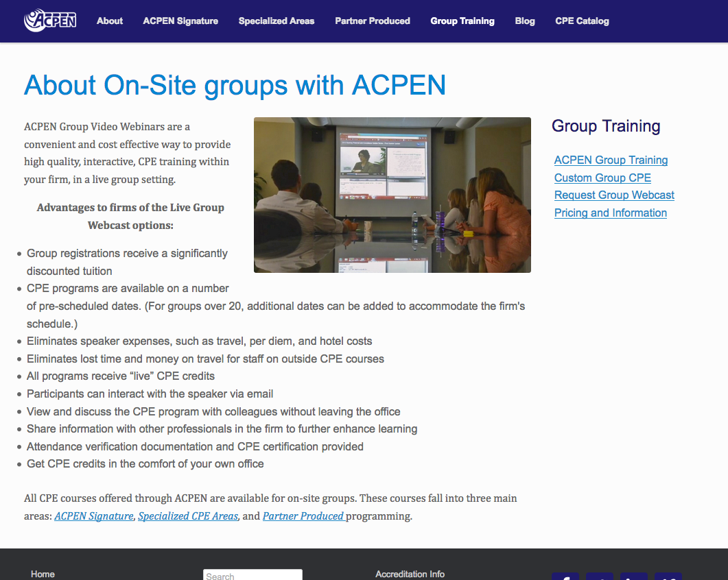The height and width of the screenshot is (580, 728).
Task: Open the Pricing and Information link
Action: 611,213
